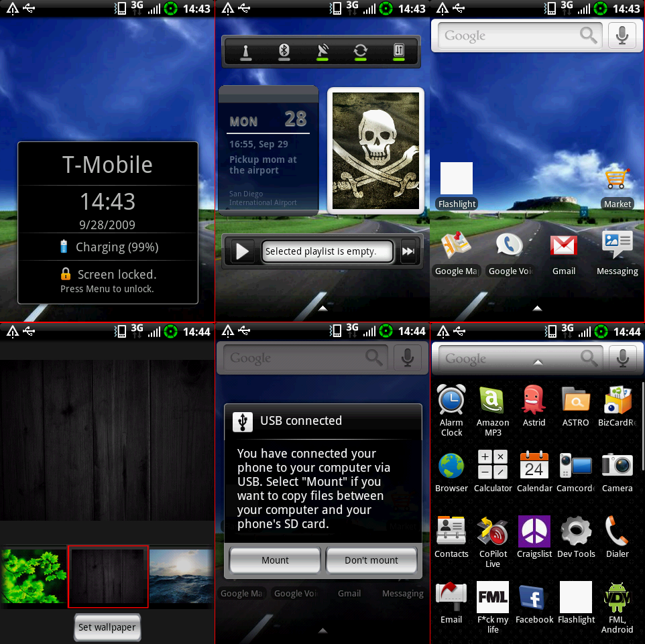Tap USB icon in lock screen status bar
Image resolution: width=645 pixels, height=644 pixels.
coord(30,8)
